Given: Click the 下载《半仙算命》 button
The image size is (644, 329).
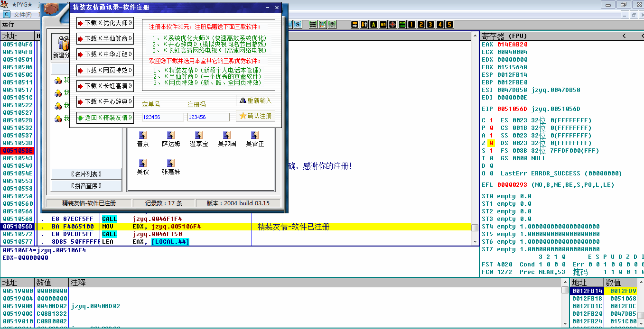Looking at the screenshot, I should (x=105, y=38).
